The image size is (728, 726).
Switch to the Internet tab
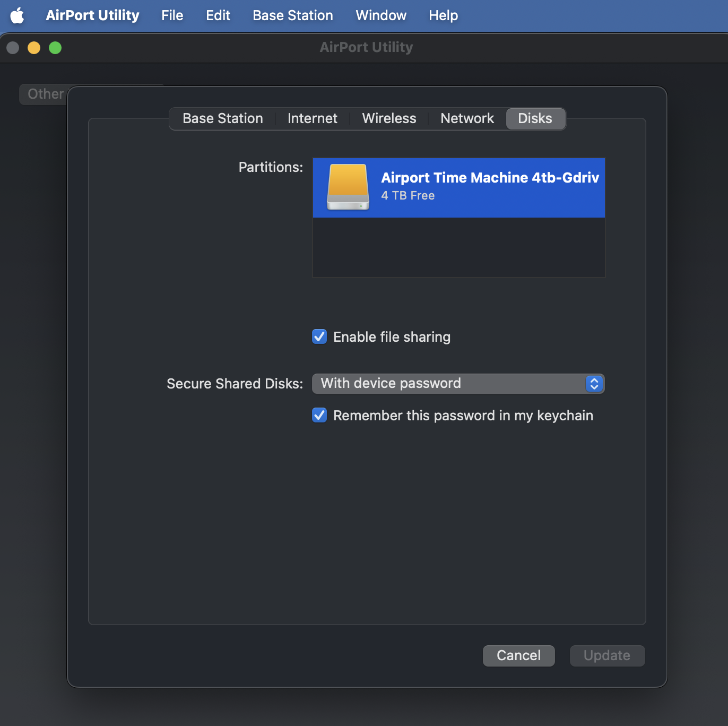tap(313, 118)
